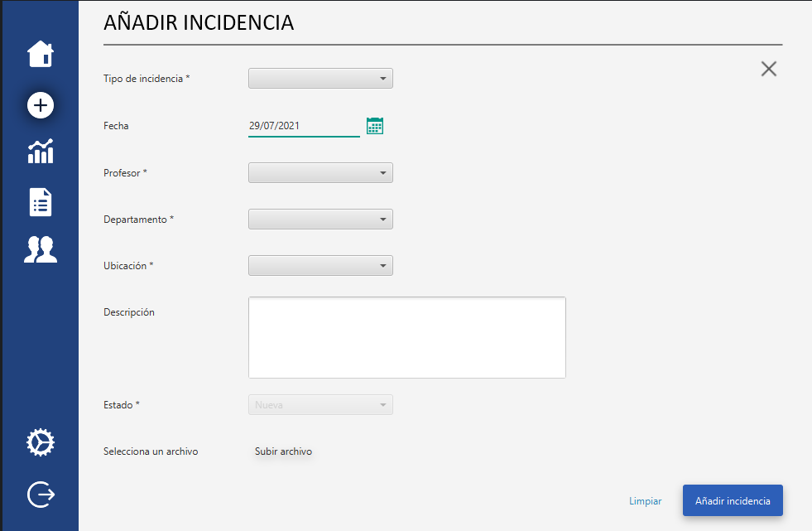Image resolution: width=812 pixels, height=531 pixels.
Task: Expand the Ubicación dropdown
Action: 320,265
